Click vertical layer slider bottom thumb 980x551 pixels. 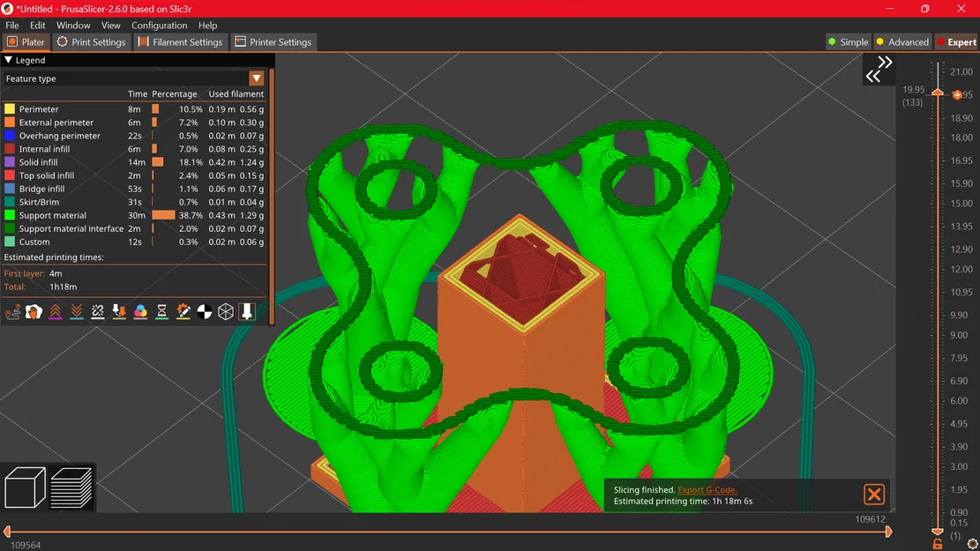938,531
